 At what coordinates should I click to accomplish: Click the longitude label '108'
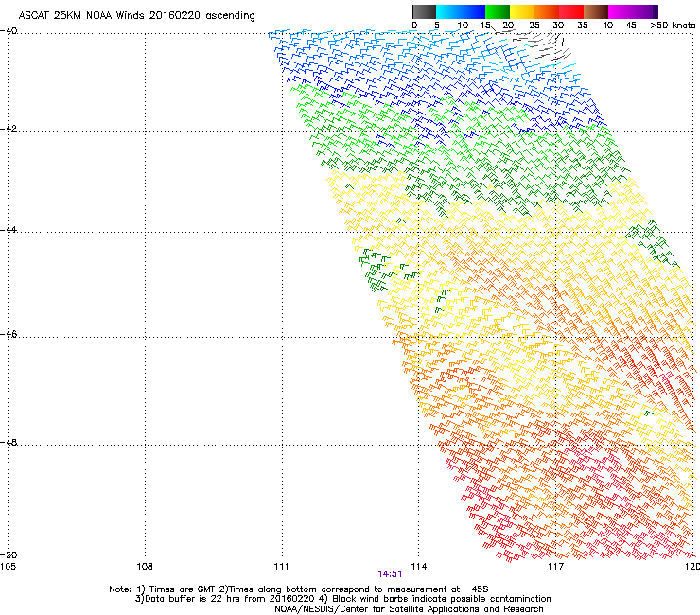[x=145, y=567]
